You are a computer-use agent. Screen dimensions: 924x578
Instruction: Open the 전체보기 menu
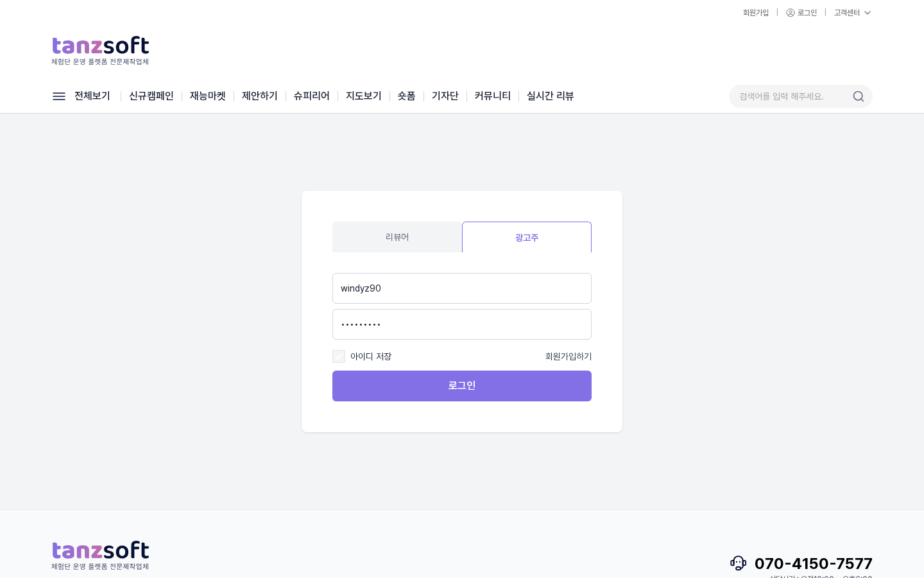tap(92, 96)
